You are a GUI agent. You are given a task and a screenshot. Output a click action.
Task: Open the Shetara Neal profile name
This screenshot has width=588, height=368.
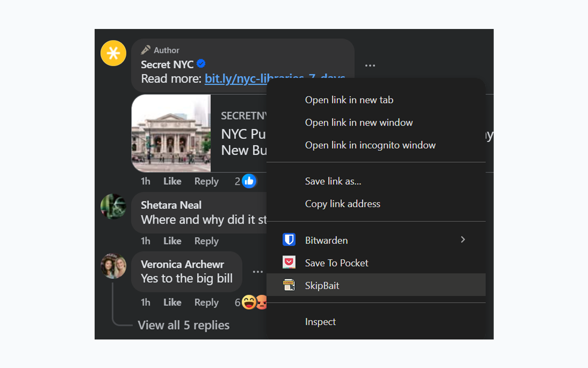pos(171,205)
